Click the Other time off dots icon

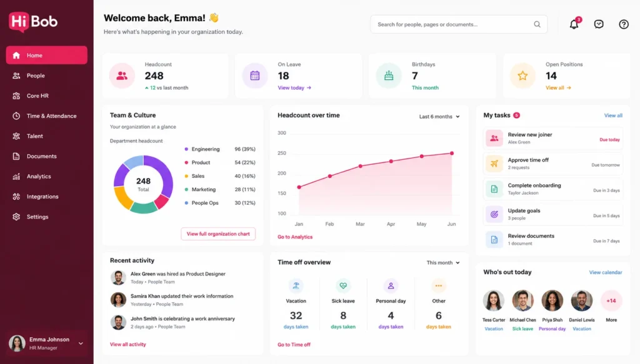click(438, 286)
